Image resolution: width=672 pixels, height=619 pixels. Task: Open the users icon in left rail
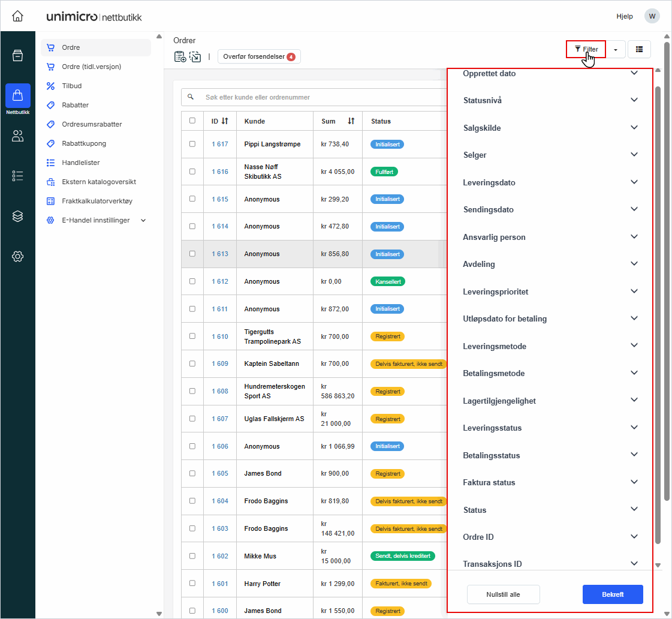pyautogui.click(x=18, y=136)
